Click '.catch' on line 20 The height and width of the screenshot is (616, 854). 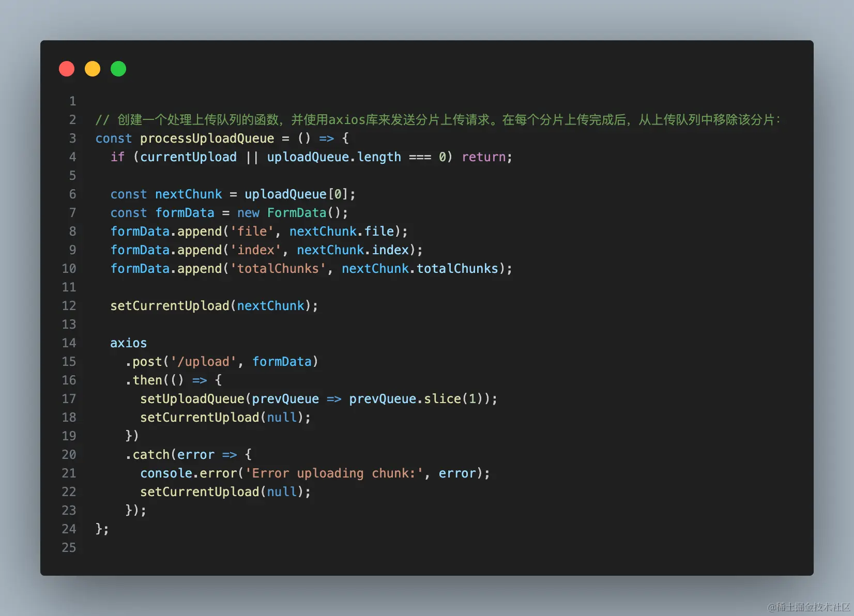147,455
